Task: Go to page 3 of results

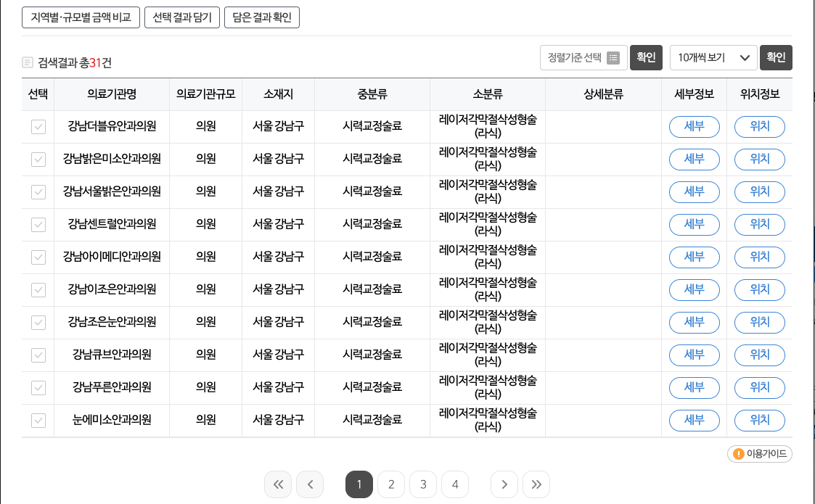Action: click(x=423, y=484)
